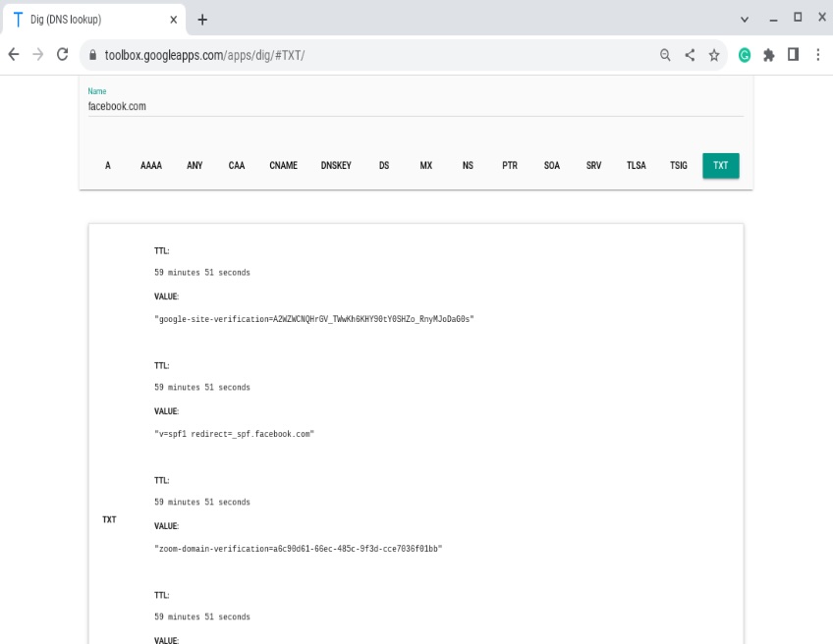Click the address bar URL
The width and height of the screenshot is (833, 644).
tap(204, 55)
